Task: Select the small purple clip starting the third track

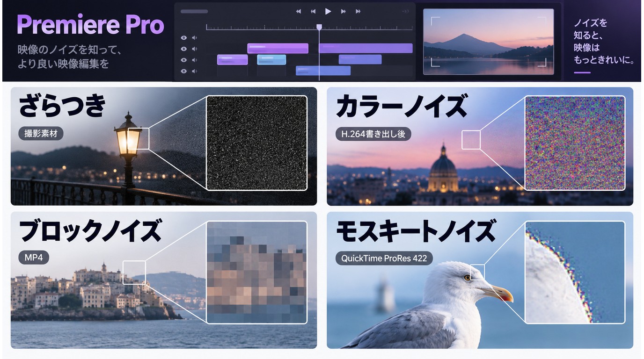Action: [x=232, y=59]
